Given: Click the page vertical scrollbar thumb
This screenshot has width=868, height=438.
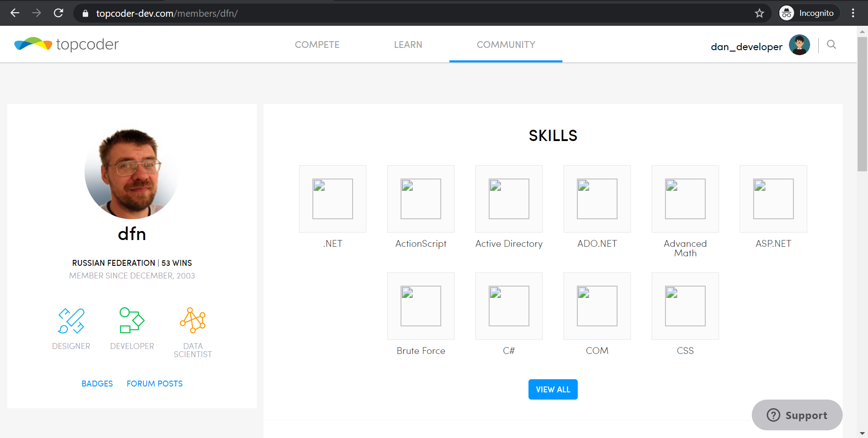Looking at the screenshot, I should coord(862,104).
